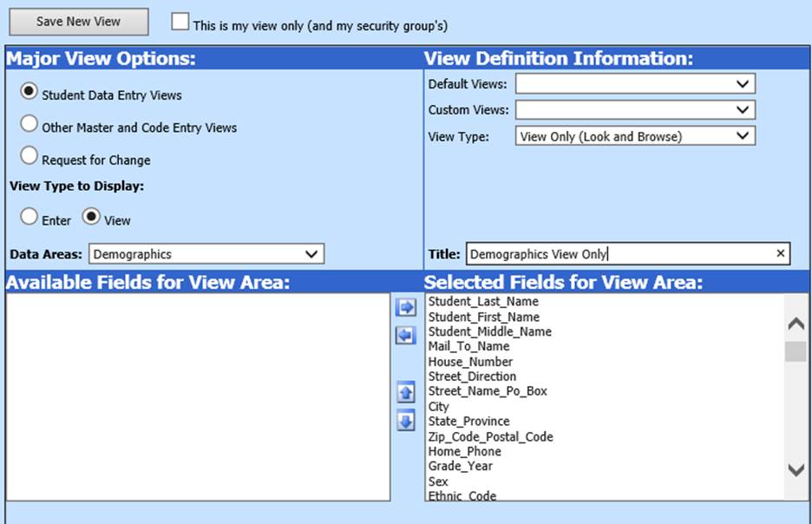
Task: Click inside the Title text field
Action: 616,254
